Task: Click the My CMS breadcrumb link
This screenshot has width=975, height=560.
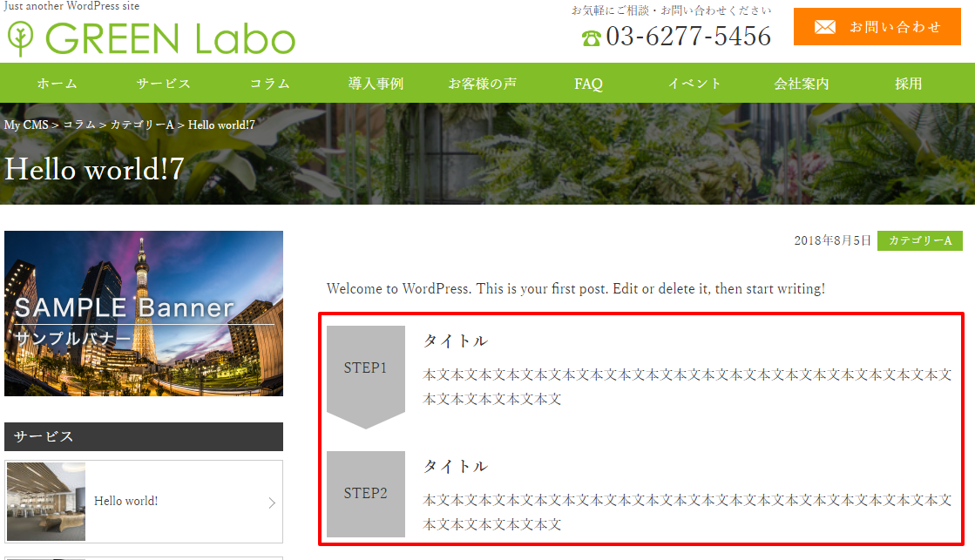Action: [26, 125]
